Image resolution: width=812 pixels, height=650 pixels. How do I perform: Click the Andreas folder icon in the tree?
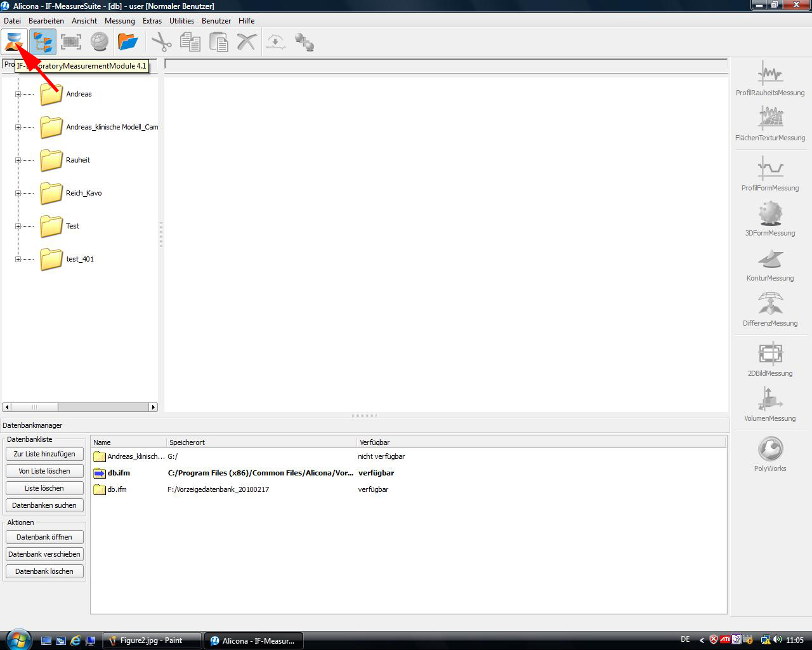(x=51, y=94)
